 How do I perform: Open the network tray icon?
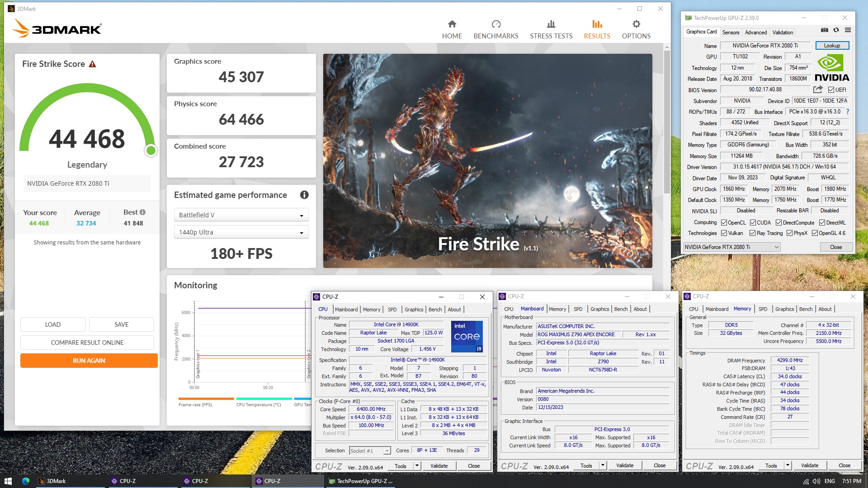806,481
